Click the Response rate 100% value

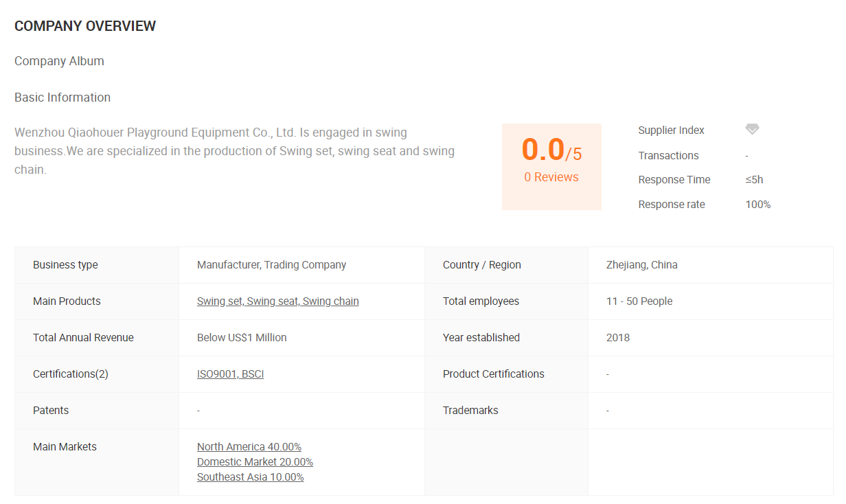[758, 205]
